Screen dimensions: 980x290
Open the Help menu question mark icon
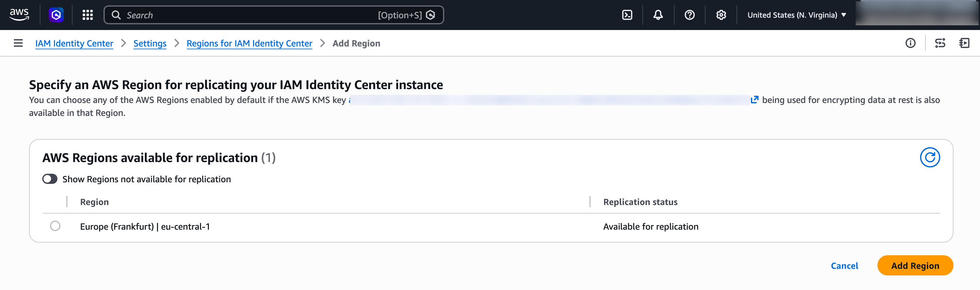coord(689,15)
